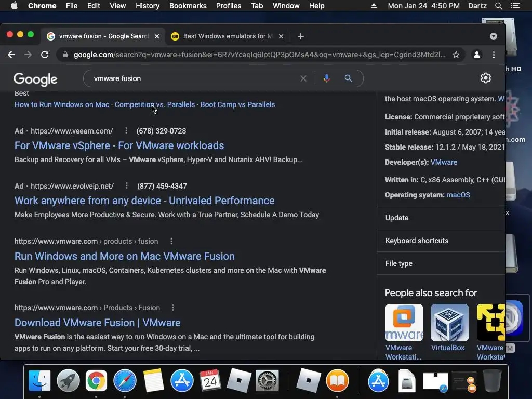View site info via lock icon
The image size is (532, 399).
[x=65, y=55]
